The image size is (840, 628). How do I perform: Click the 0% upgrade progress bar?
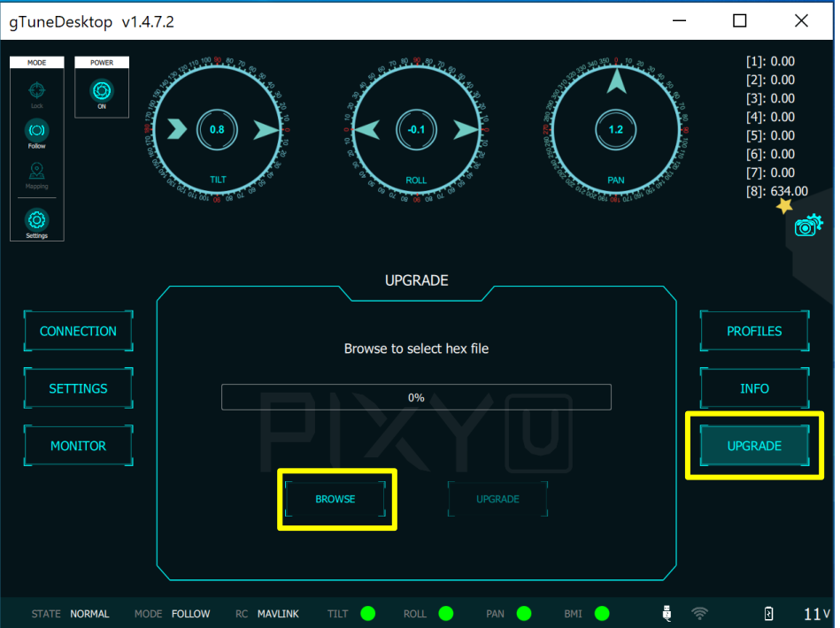point(416,397)
